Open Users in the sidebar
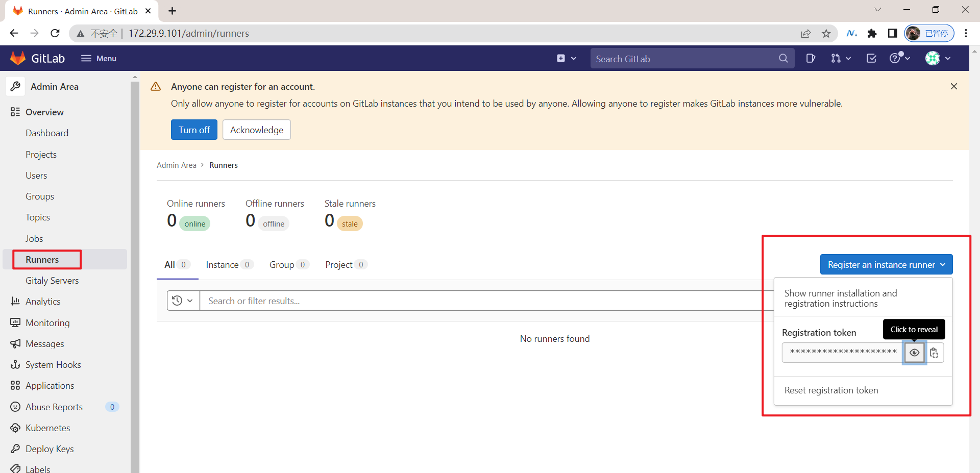Screen dimensions: 980x473 coord(36,176)
